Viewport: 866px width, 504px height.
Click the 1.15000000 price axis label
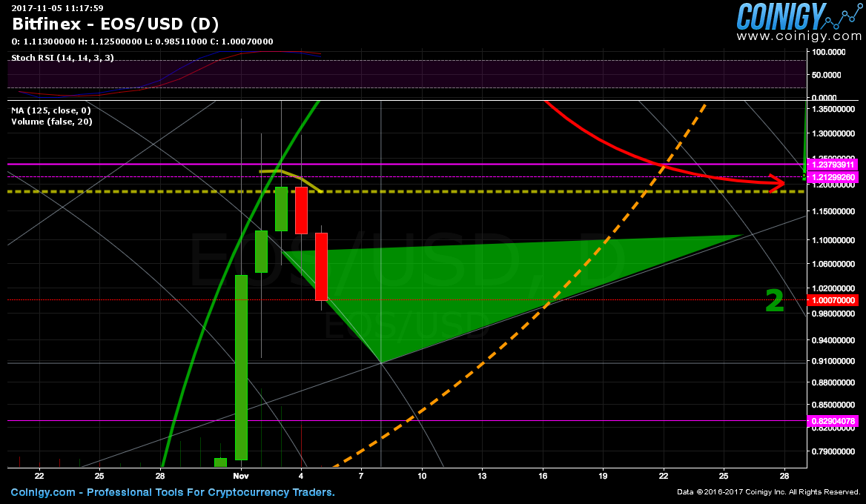pyautogui.click(x=833, y=211)
